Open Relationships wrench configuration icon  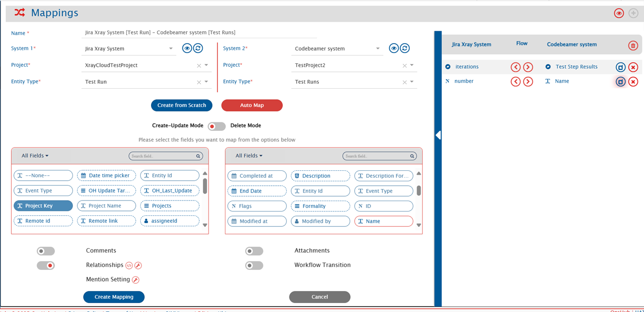pos(138,265)
